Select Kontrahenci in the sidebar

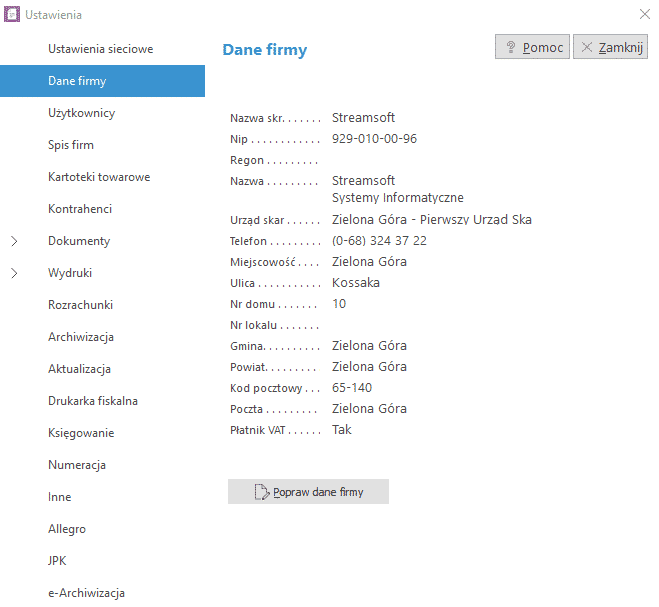coord(80,209)
